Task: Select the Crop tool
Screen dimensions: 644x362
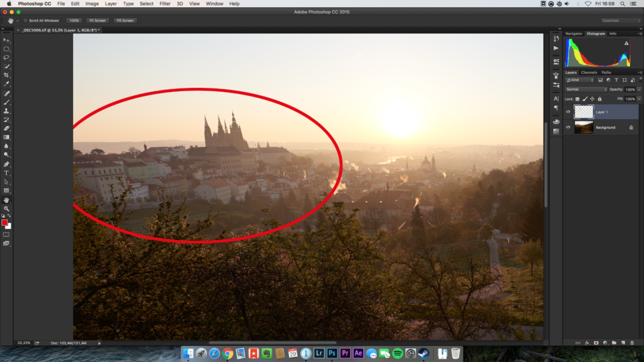Action: 7,75
